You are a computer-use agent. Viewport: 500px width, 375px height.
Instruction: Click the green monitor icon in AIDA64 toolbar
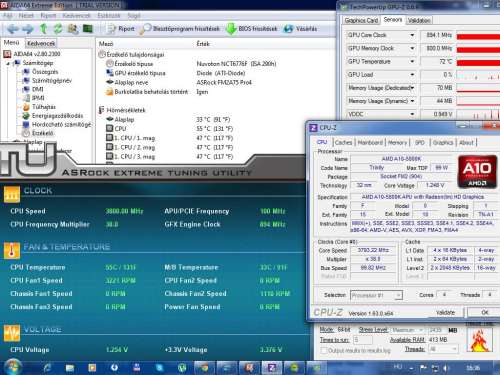(88, 29)
